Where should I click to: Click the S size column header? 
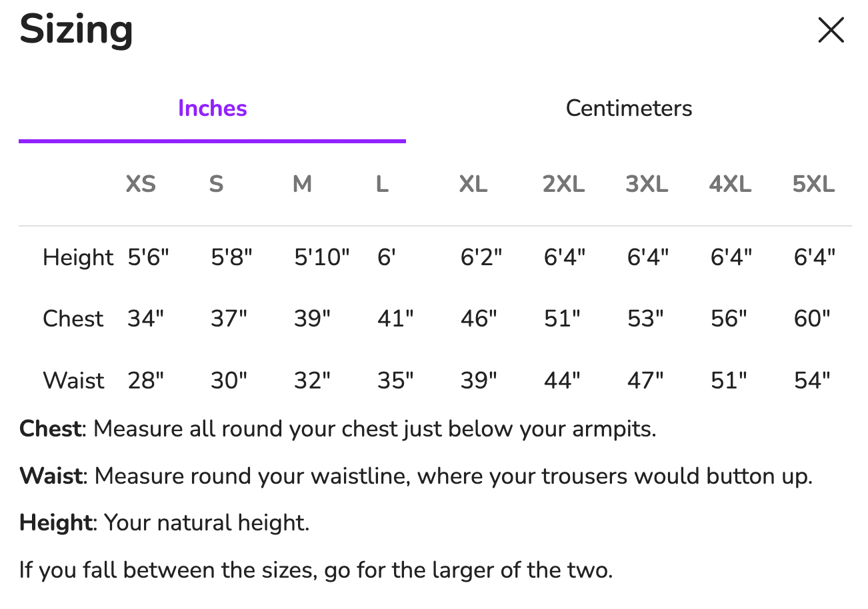click(216, 184)
